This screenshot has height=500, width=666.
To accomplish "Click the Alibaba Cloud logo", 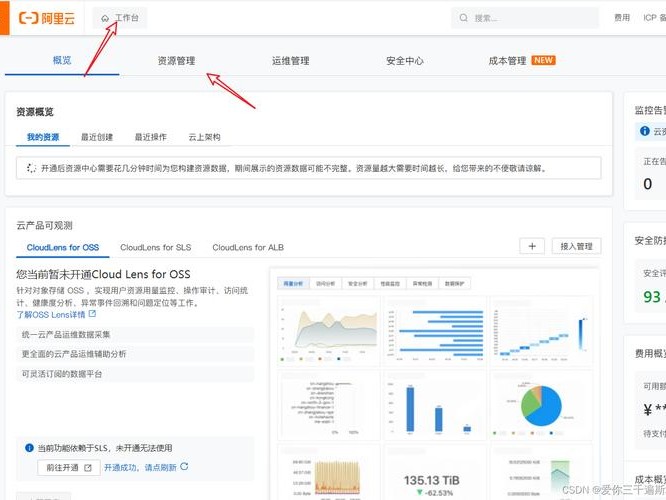I will 47,18.
